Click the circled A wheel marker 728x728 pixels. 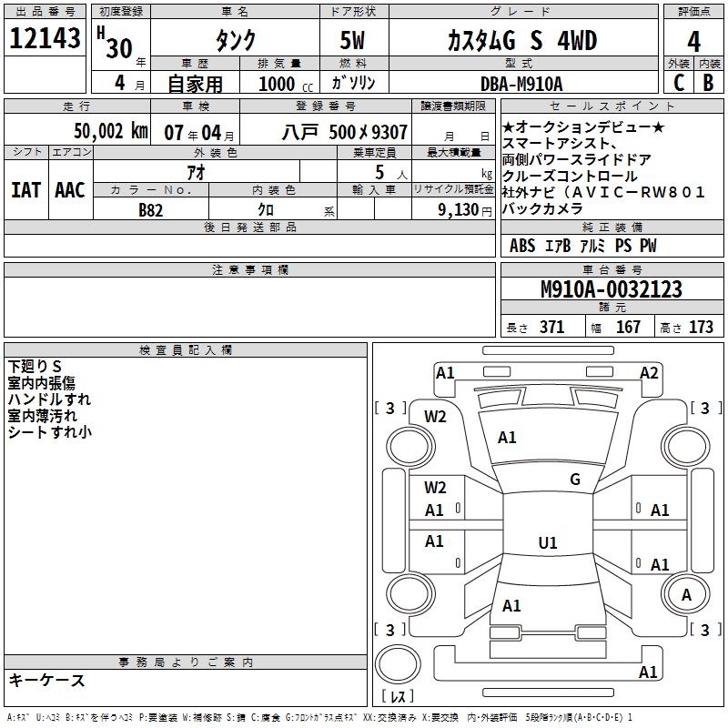(x=687, y=594)
